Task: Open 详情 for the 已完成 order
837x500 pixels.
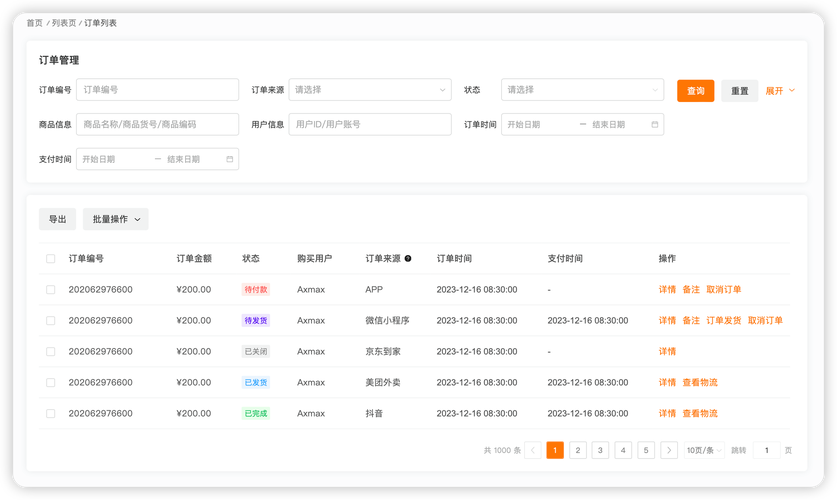Action: (x=667, y=414)
